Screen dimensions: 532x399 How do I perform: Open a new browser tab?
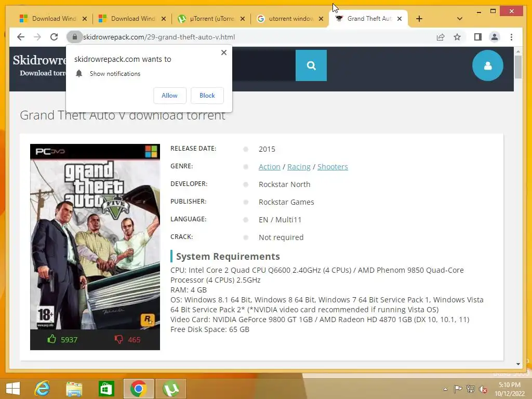(x=419, y=19)
